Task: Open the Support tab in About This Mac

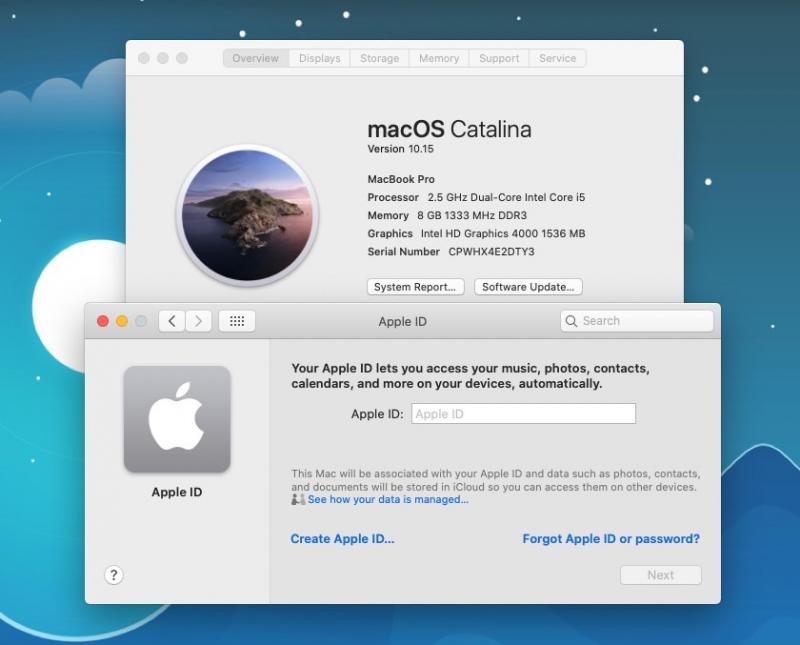Action: (x=499, y=58)
